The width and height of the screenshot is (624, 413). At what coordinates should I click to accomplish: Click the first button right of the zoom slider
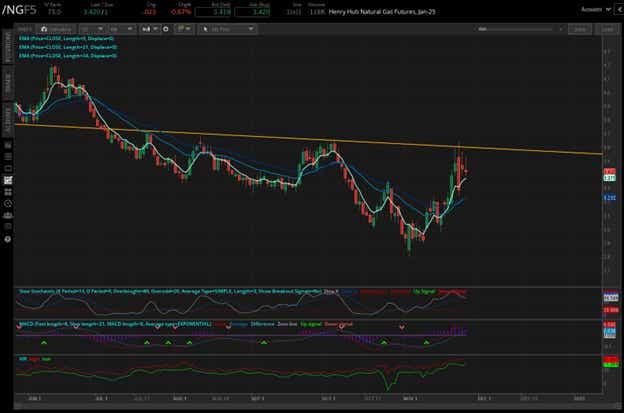pyautogui.click(x=579, y=29)
